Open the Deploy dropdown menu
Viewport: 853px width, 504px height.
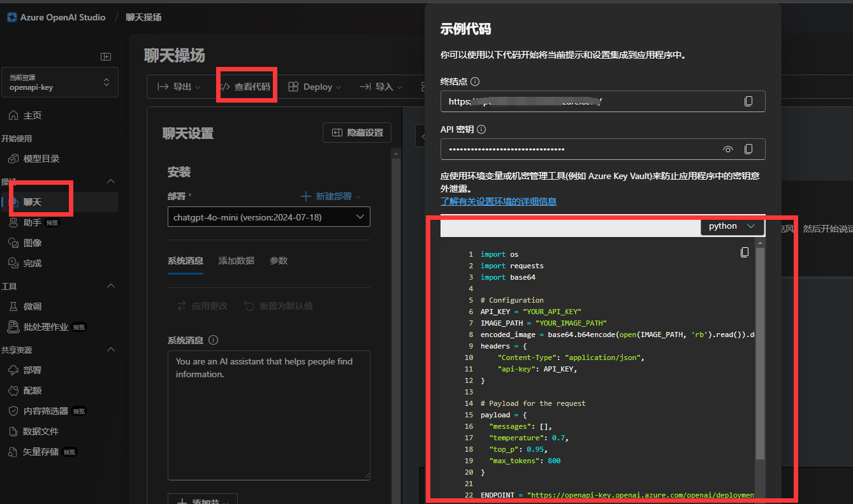pyautogui.click(x=315, y=87)
